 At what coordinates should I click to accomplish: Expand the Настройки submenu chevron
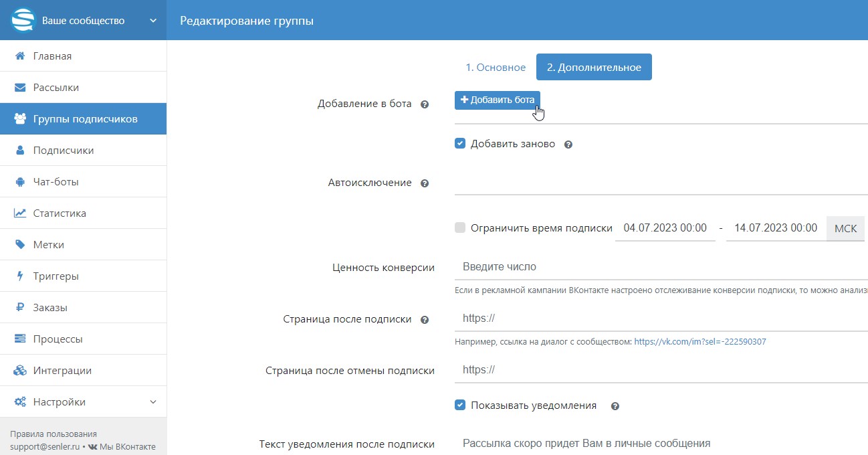tap(153, 402)
